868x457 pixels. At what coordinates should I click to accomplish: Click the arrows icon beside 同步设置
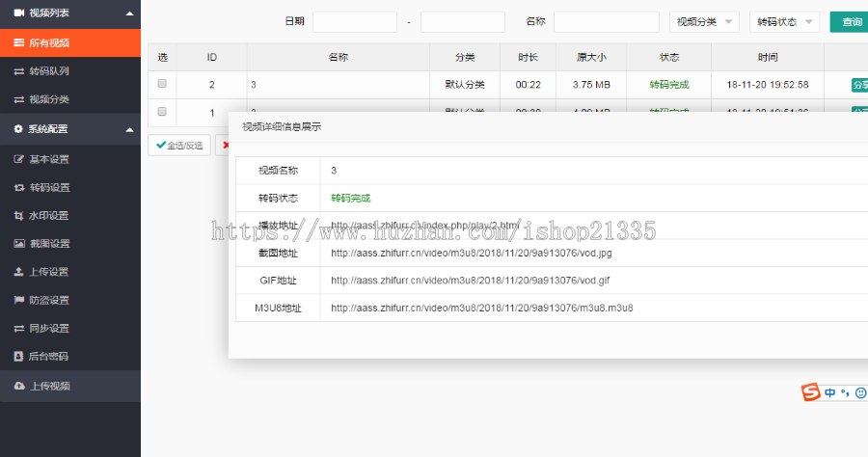[19, 328]
